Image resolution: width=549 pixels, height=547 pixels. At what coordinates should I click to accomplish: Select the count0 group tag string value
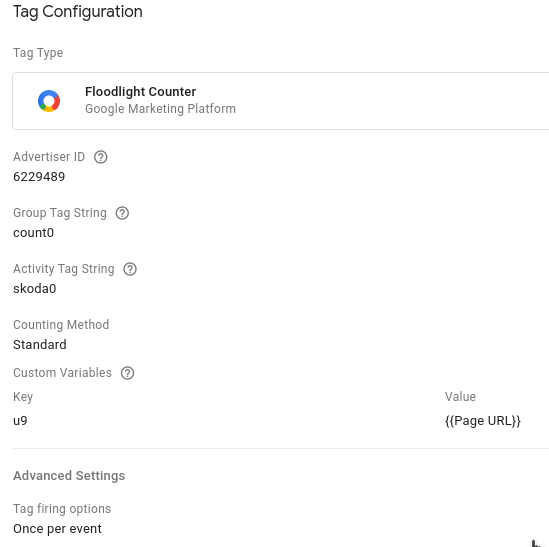pyautogui.click(x=34, y=233)
